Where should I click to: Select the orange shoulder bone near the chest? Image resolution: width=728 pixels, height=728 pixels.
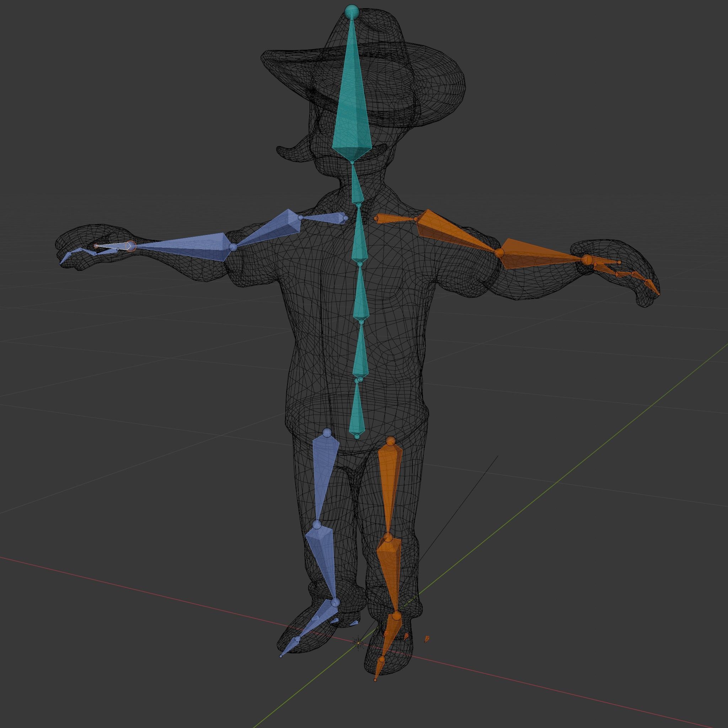[396, 219]
